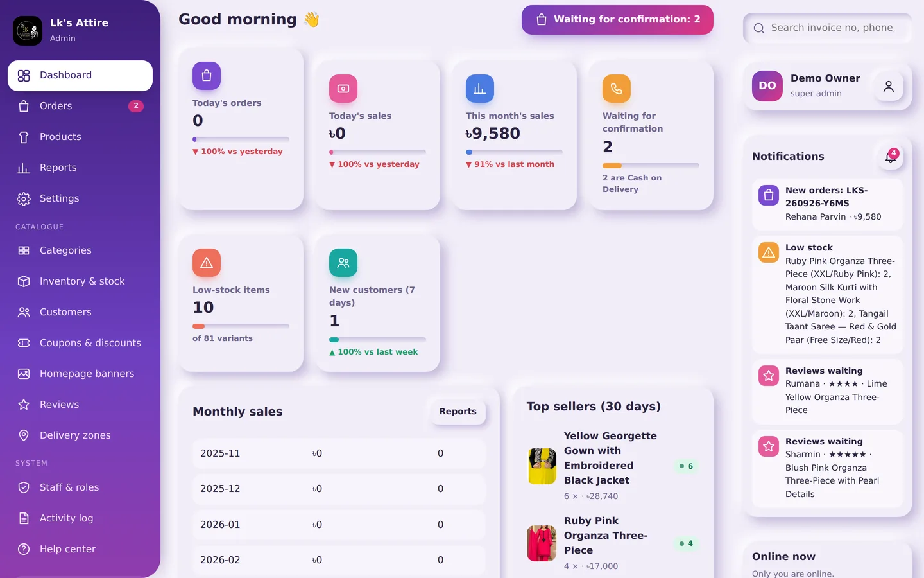This screenshot has width=924, height=578.
Task: Click the Low stock notification warning icon
Action: (x=769, y=252)
